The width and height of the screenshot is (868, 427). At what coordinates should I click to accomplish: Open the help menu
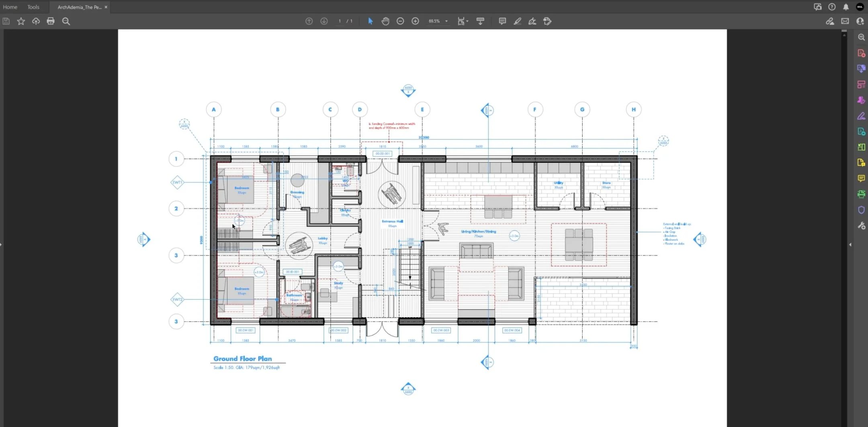pyautogui.click(x=832, y=6)
